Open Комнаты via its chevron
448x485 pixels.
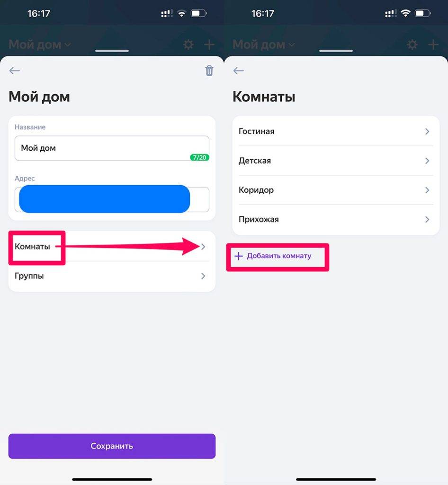point(203,246)
